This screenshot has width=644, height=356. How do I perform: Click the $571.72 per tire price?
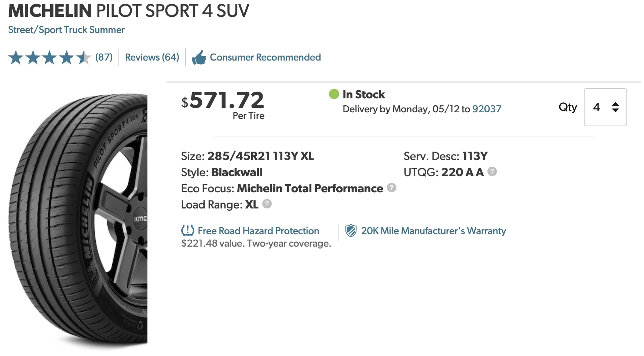223,104
